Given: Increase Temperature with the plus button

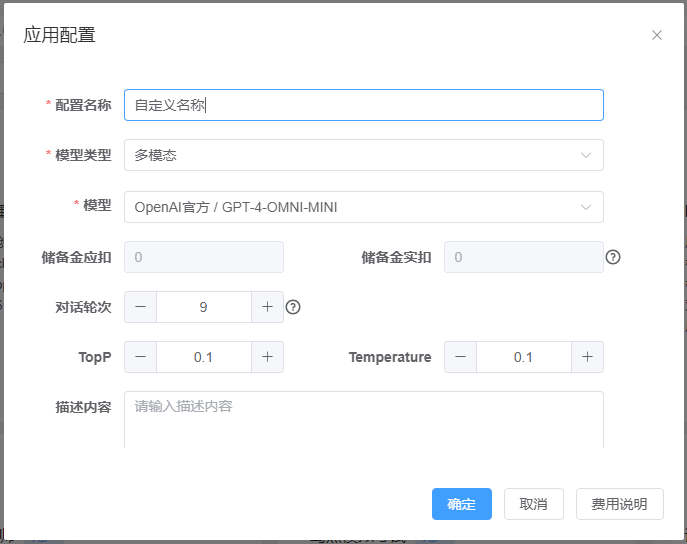Looking at the screenshot, I should (587, 357).
